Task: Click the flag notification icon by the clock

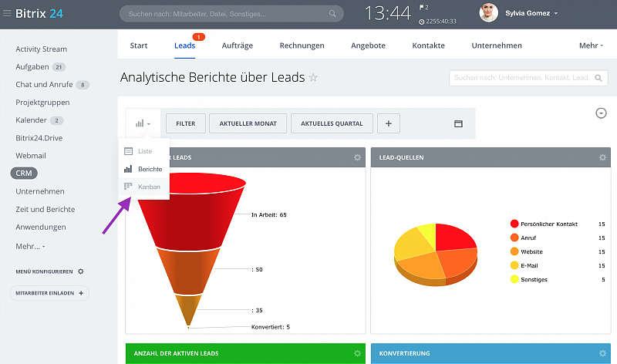Action: click(x=421, y=7)
